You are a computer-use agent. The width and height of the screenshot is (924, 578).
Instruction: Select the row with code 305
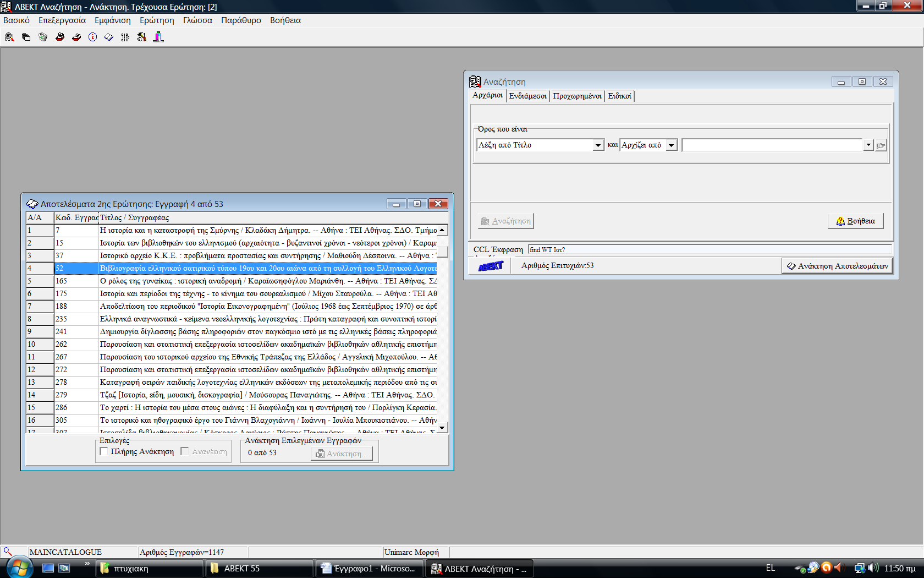pyautogui.click(x=232, y=420)
